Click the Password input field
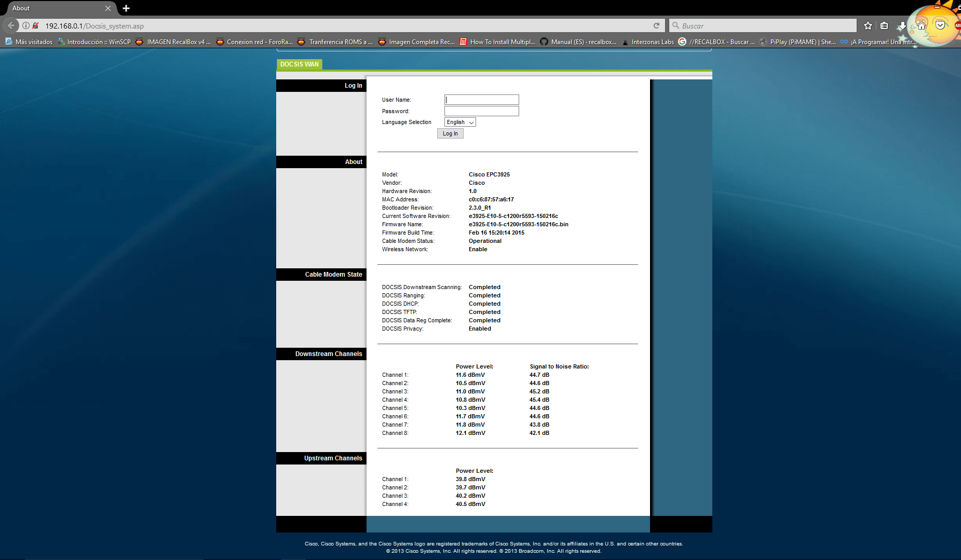961x560 pixels. click(481, 111)
